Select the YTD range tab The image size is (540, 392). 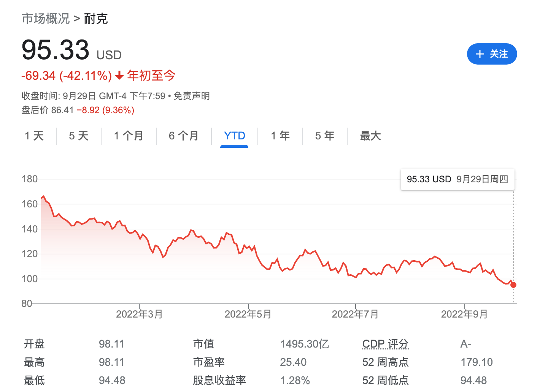(235, 136)
